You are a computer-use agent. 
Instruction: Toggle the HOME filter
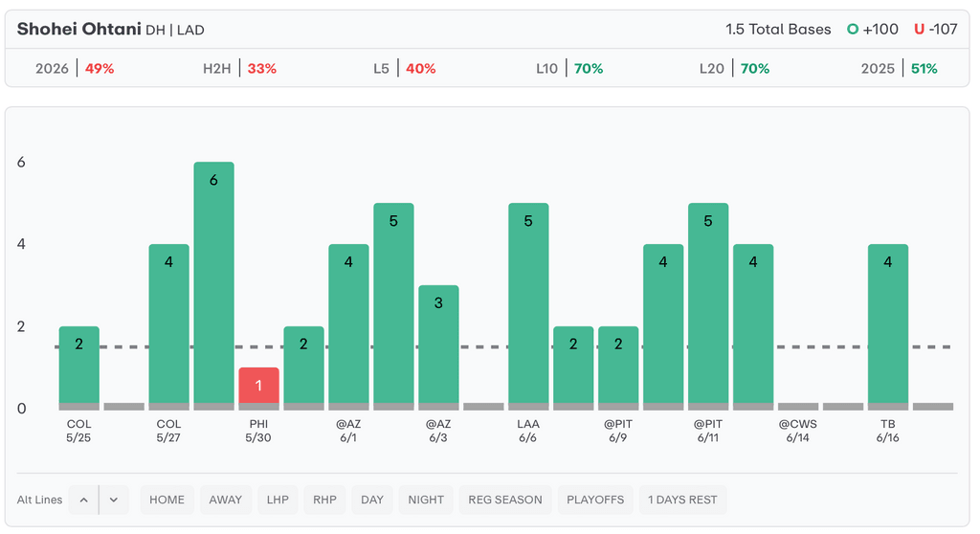tap(167, 500)
